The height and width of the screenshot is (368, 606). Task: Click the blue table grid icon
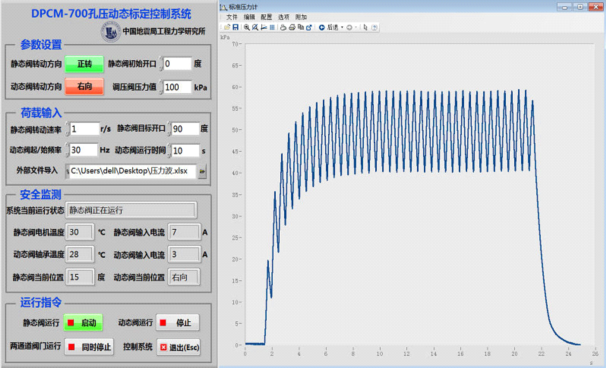(x=272, y=27)
